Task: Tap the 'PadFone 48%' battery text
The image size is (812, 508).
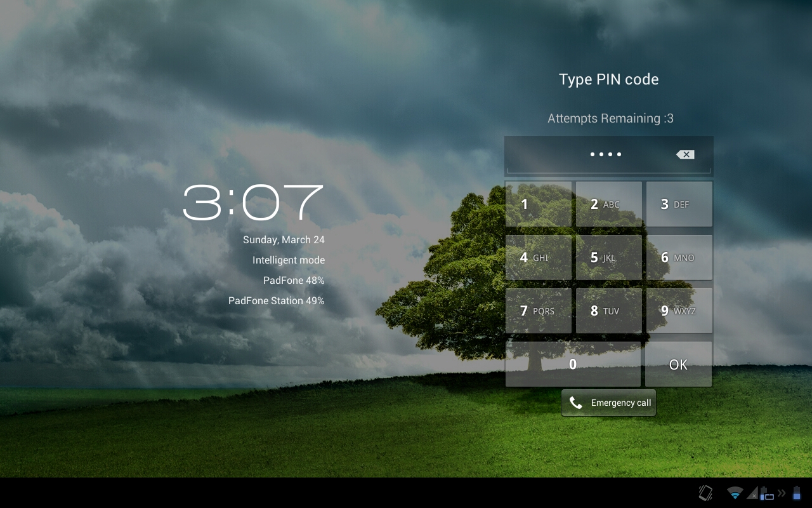Action: 294,281
